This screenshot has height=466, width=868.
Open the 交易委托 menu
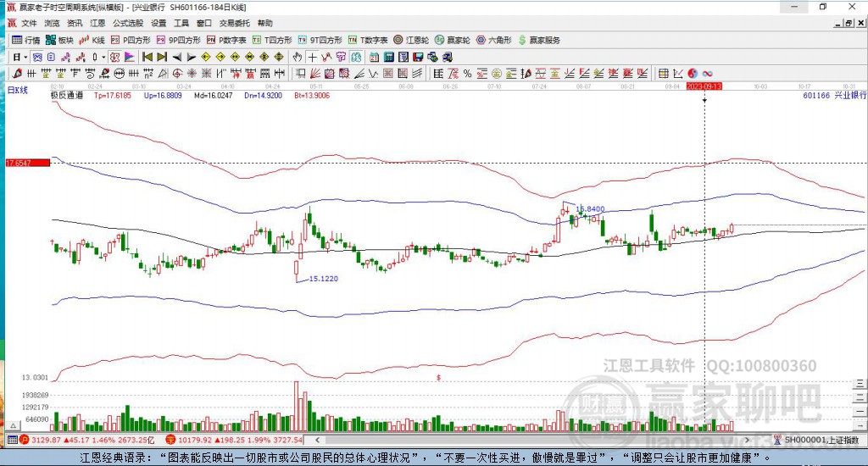point(234,23)
